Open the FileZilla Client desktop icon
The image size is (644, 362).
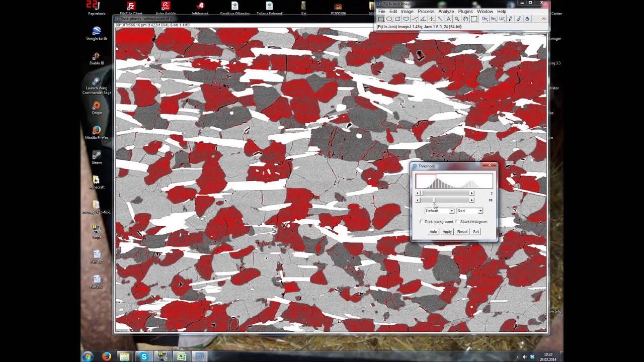(131, 9)
